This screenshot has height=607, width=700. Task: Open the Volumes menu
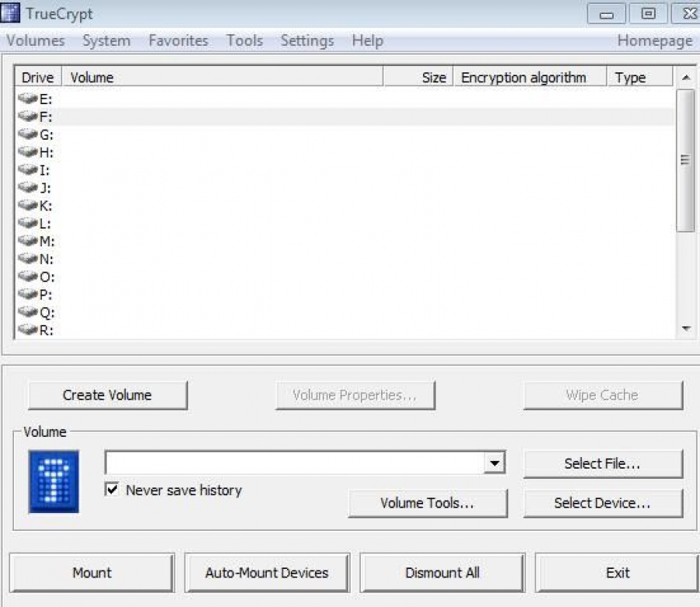36,40
